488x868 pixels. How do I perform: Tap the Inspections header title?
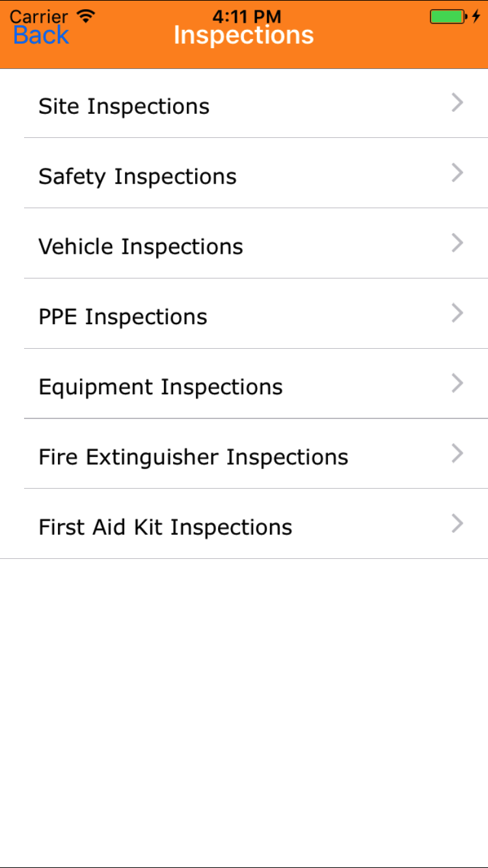[243, 35]
